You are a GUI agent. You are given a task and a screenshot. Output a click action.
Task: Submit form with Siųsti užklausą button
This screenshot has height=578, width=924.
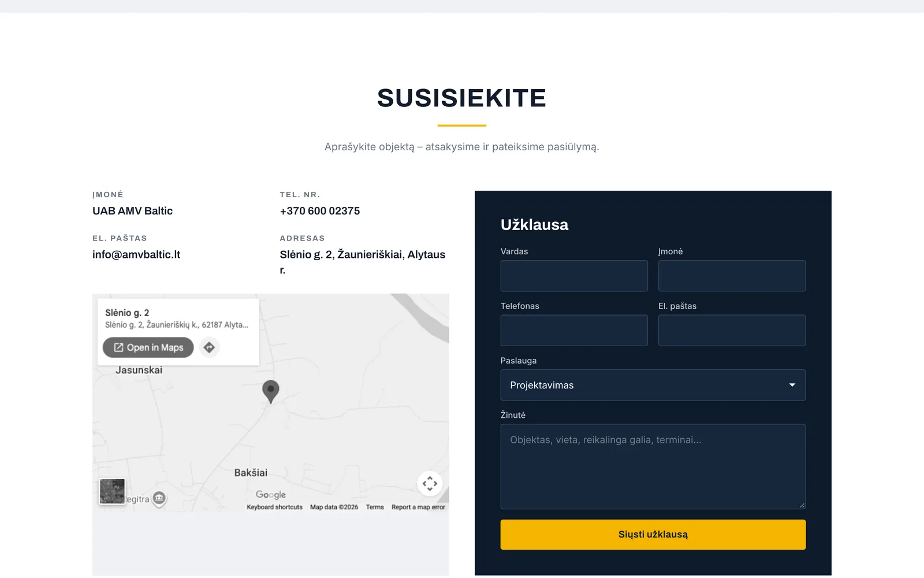coord(653,535)
